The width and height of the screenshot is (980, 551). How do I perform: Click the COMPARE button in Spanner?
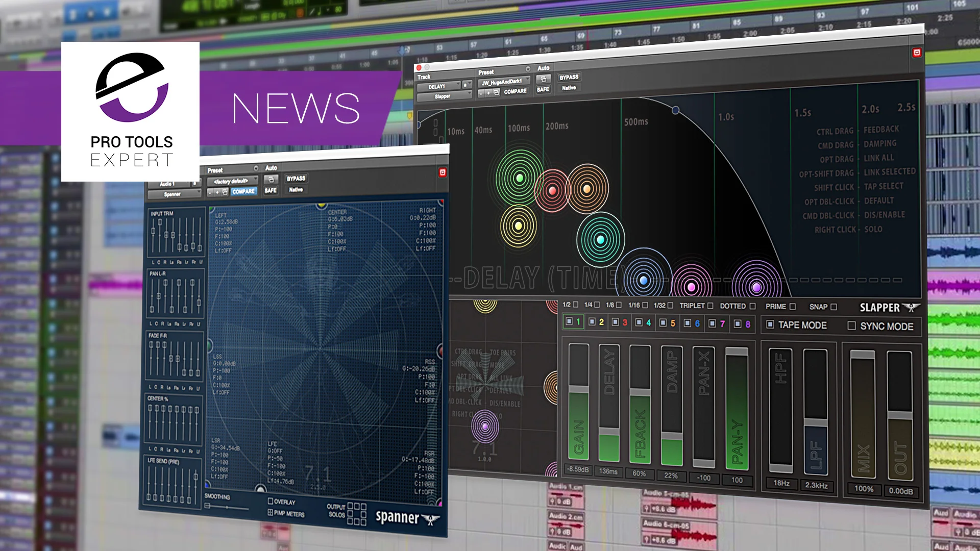(243, 191)
